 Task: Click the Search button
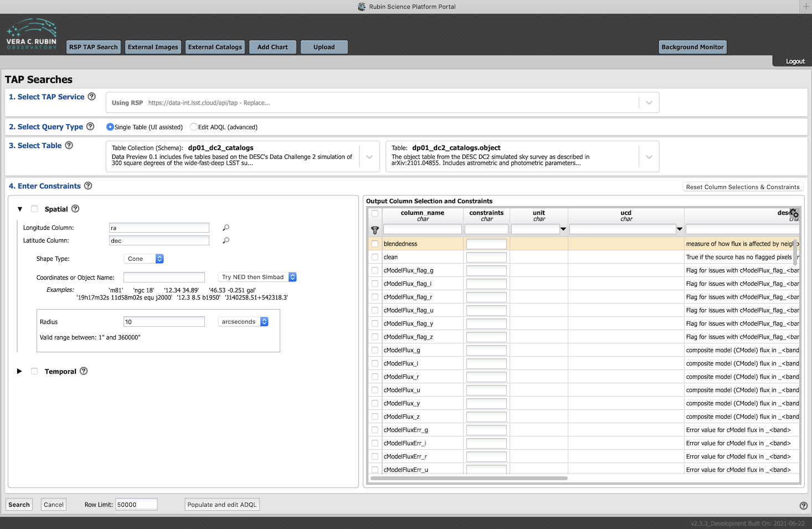pyautogui.click(x=19, y=505)
